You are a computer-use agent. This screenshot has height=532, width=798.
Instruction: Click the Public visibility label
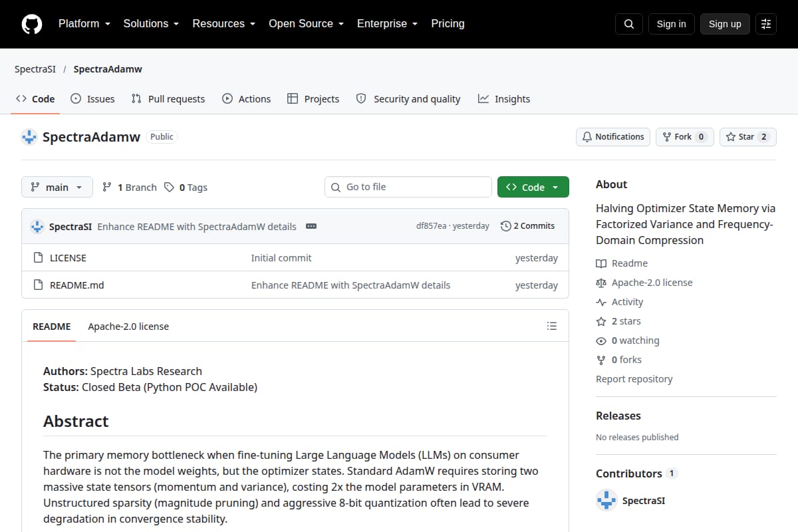pos(162,137)
